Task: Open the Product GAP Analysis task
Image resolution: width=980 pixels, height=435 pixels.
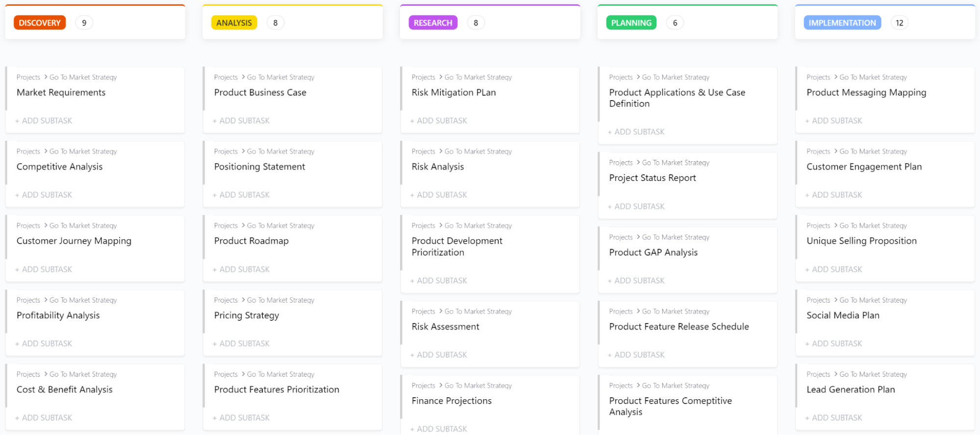Action: coord(653,253)
